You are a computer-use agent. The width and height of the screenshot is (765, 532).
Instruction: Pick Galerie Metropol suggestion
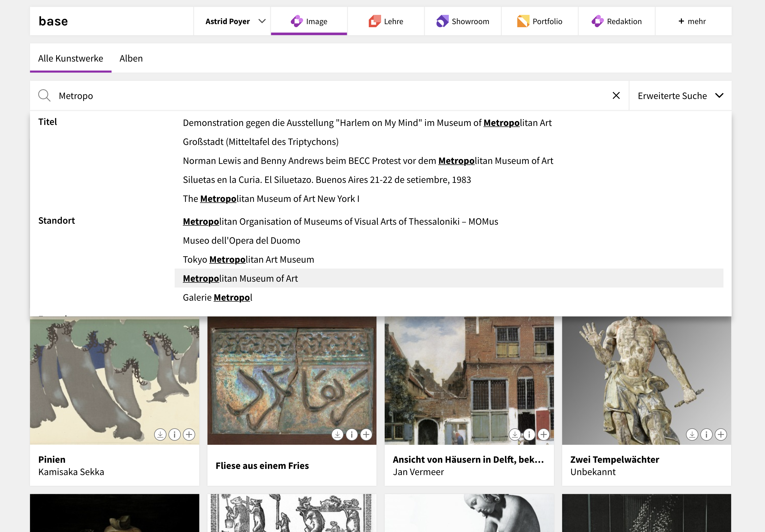pos(449,297)
